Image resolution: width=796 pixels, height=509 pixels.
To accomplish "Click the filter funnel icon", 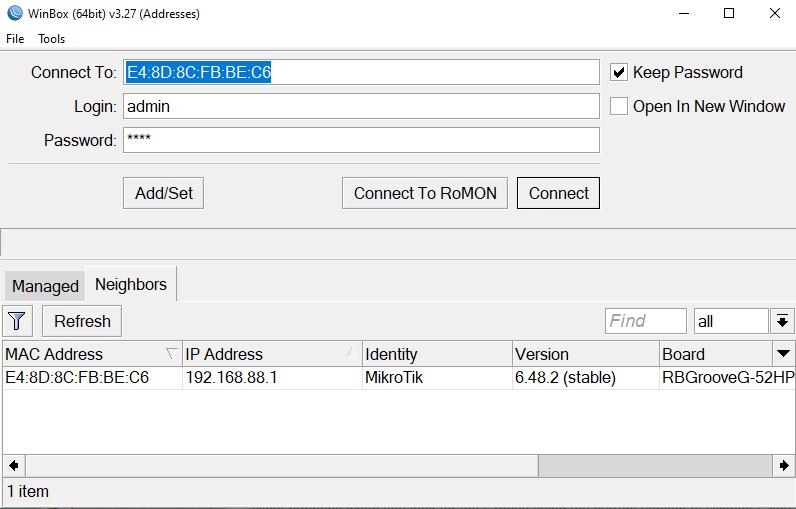I will (x=18, y=321).
